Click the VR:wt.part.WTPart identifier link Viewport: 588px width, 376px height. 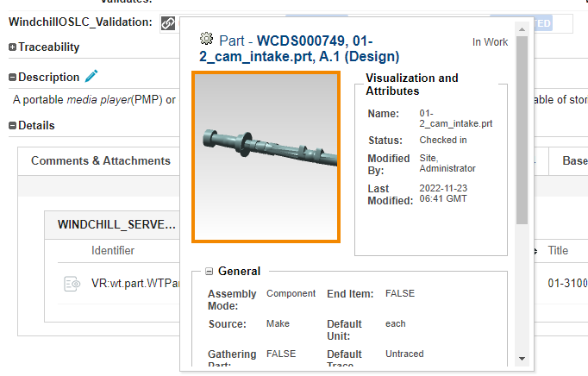coord(135,284)
